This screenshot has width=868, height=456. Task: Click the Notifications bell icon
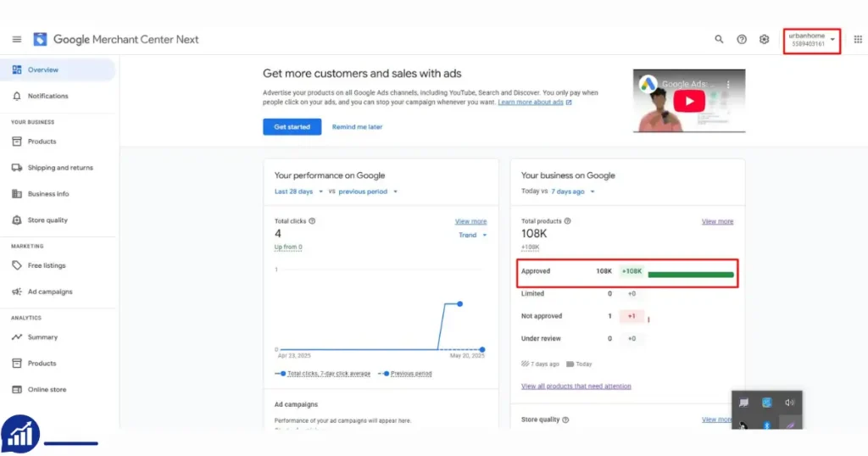[x=17, y=96]
